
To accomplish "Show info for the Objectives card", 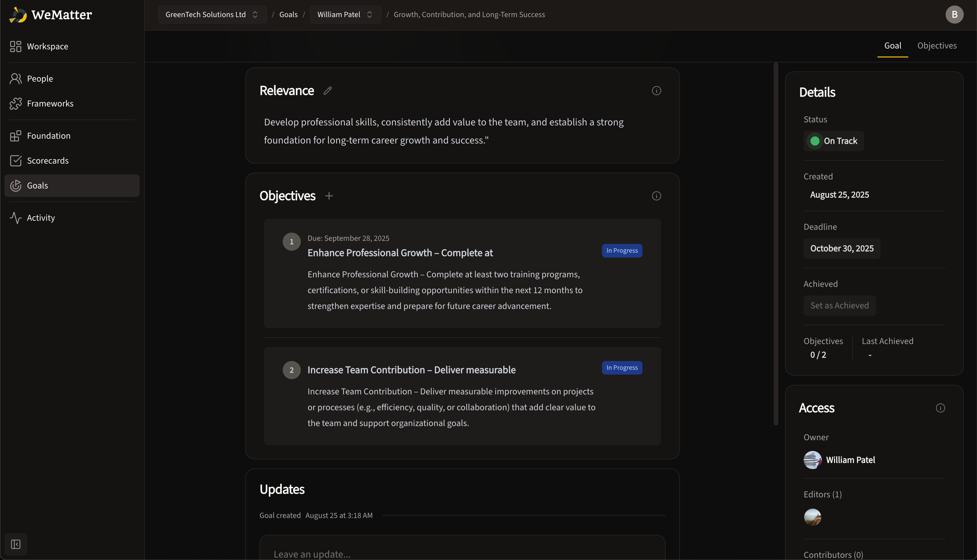I will [656, 196].
